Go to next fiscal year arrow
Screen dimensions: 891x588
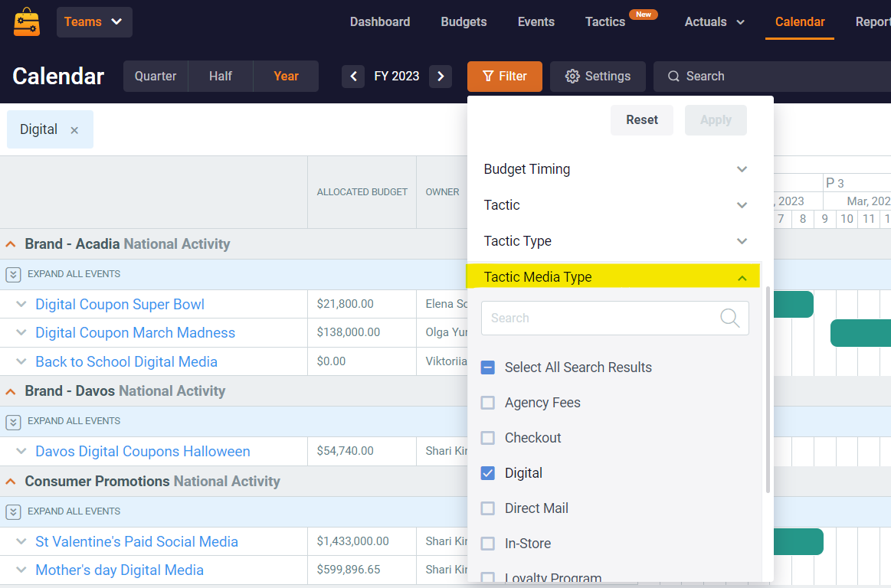point(440,76)
